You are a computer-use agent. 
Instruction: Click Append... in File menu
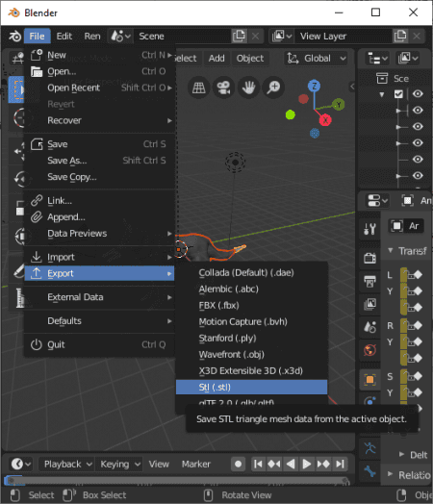99,217
